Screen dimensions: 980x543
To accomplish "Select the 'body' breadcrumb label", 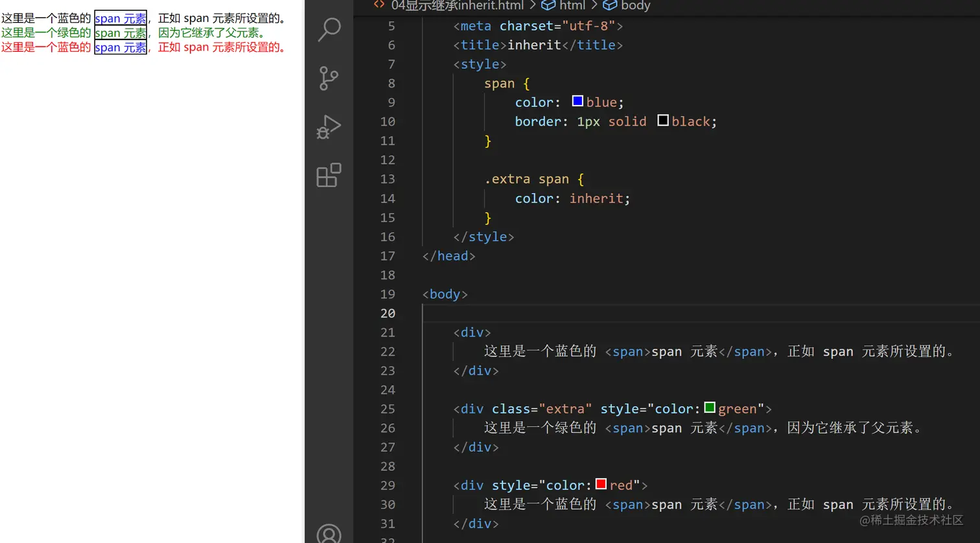I will (635, 5).
